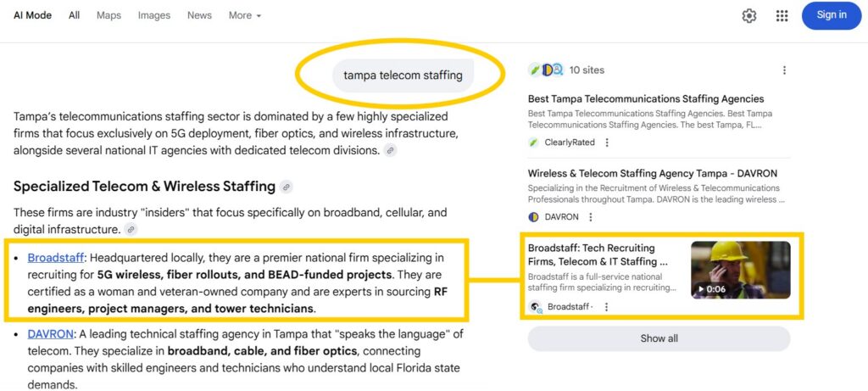
Task: Click the stacked site favicons by '10 sites'
Action: tap(542, 70)
